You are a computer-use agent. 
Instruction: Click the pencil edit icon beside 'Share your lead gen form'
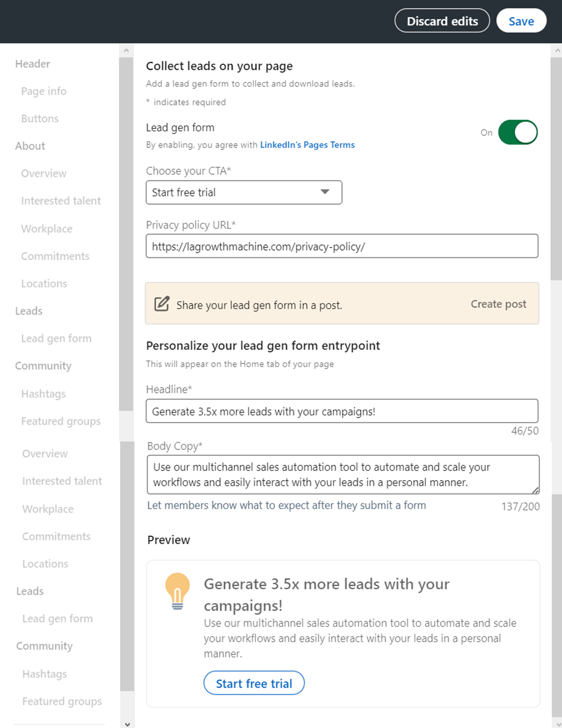pyautogui.click(x=161, y=303)
